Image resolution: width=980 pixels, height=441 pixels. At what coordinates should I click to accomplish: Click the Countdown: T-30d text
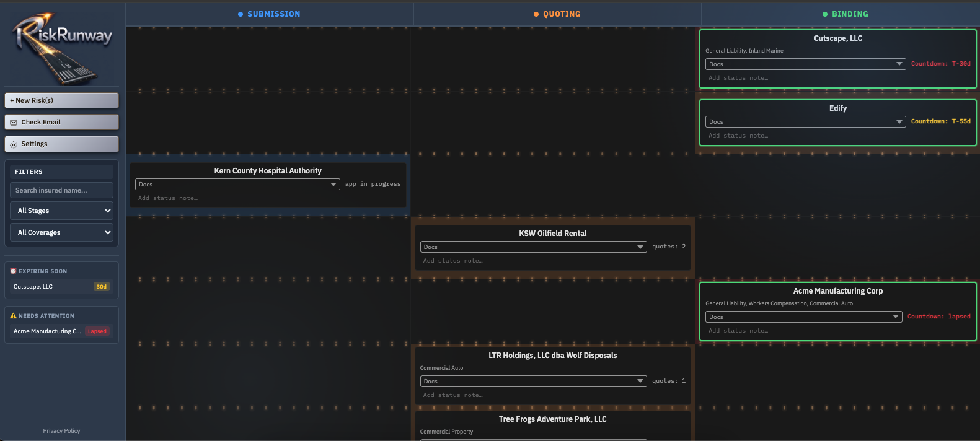tap(940, 64)
